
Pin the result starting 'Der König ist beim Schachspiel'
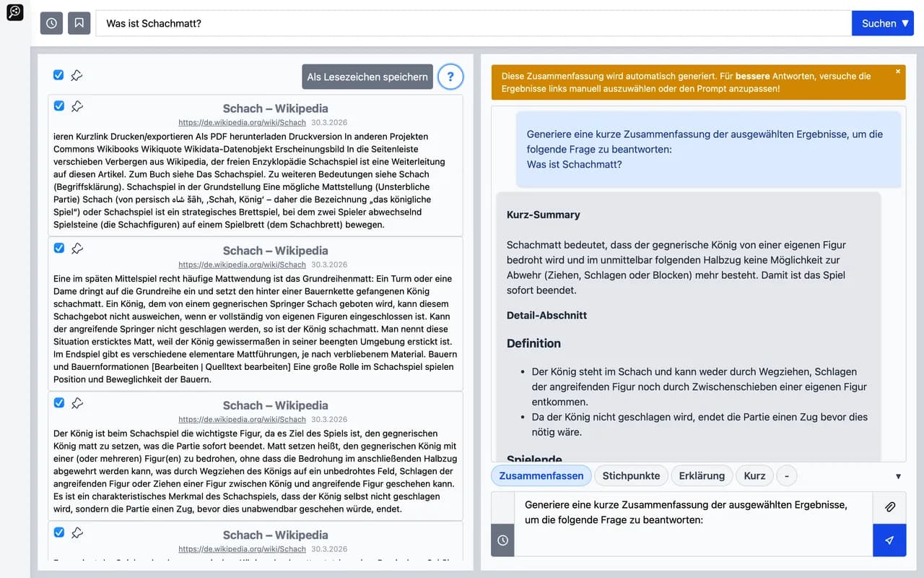tap(77, 403)
